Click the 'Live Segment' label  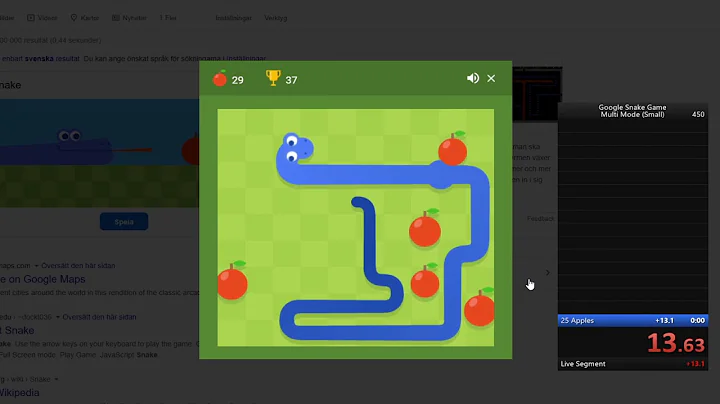[583, 364]
